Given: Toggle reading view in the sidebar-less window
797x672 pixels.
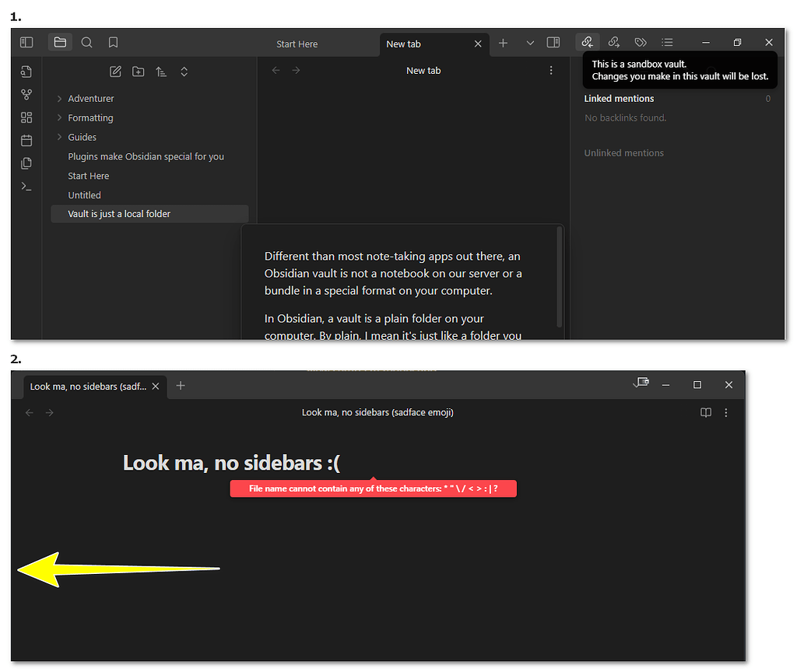Looking at the screenshot, I should pyautogui.click(x=705, y=413).
